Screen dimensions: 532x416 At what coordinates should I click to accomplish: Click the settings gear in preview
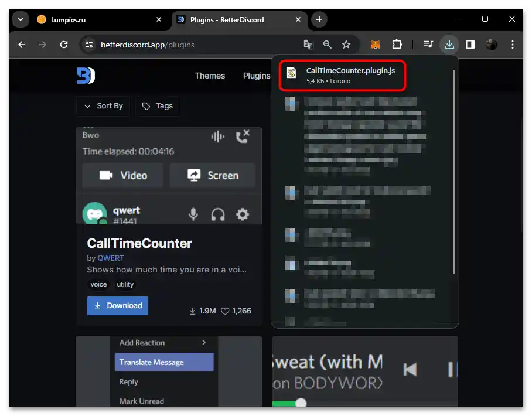pos(242,214)
